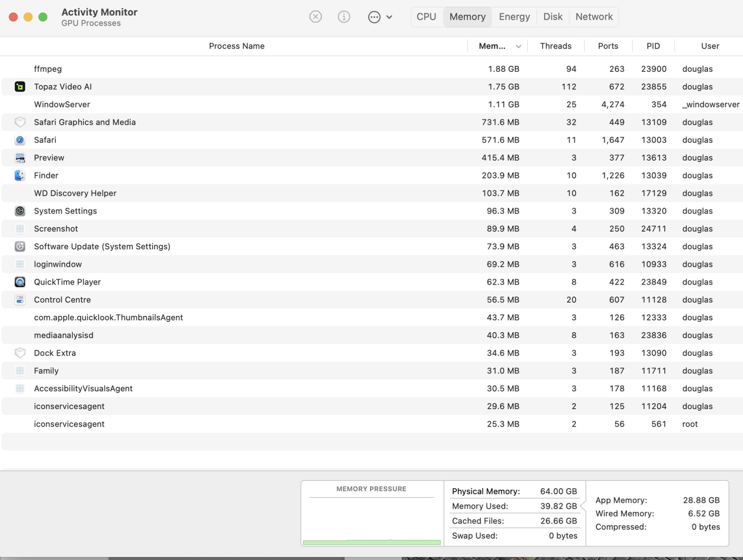743x560 pixels.
Task: Click the ellipsis more-options icon
Action: tap(374, 17)
